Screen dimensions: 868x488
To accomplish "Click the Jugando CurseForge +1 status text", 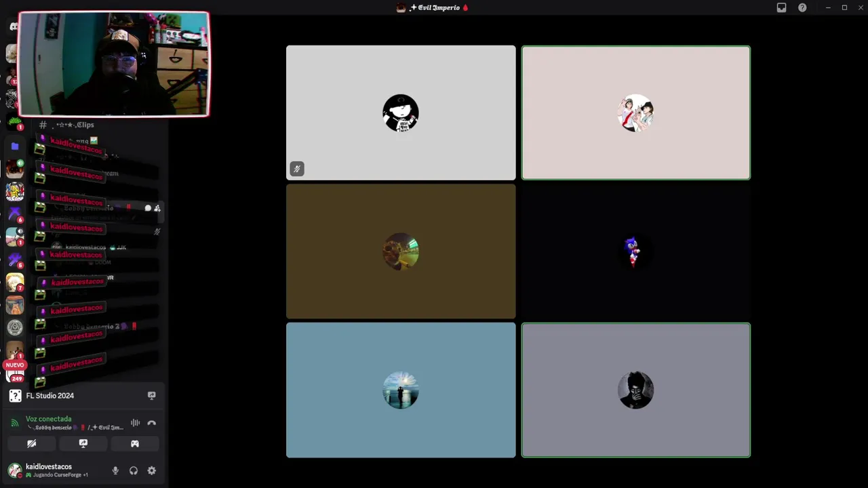I will pos(57,475).
